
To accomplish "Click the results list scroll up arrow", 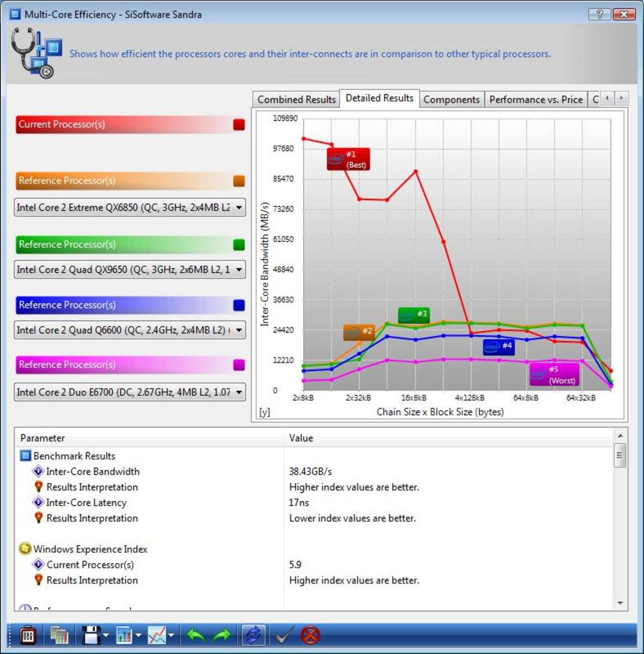I will [x=620, y=435].
